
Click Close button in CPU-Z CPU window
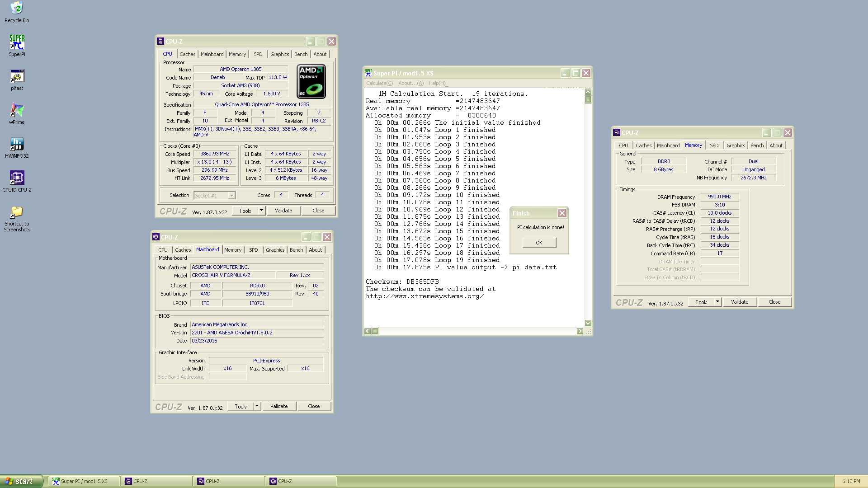click(x=318, y=211)
